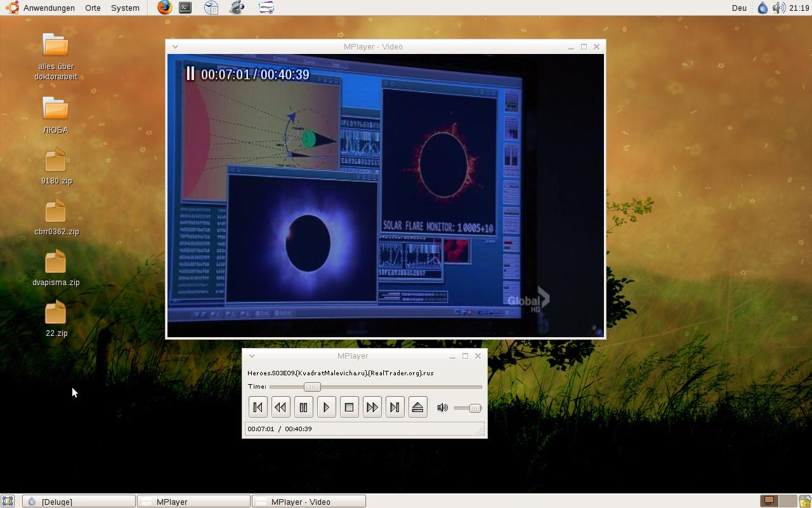This screenshot has width=812, height=508.
Task: Click the play button in MPlayer
Action: tap(326, 408)
